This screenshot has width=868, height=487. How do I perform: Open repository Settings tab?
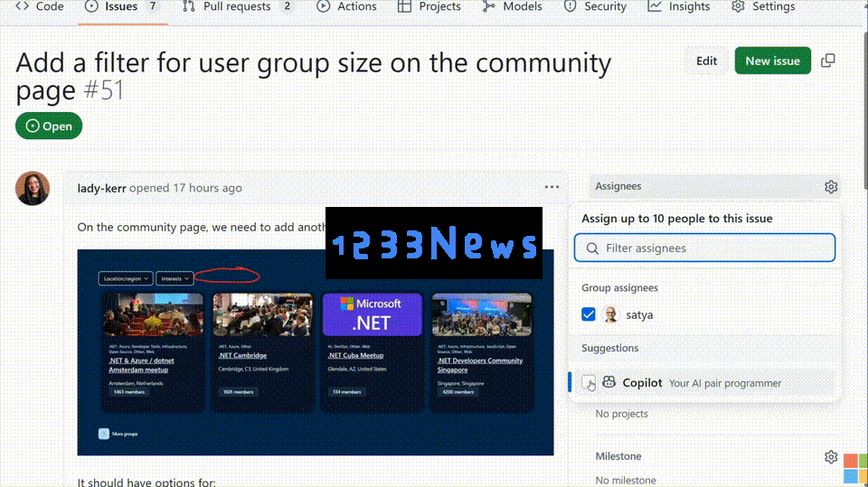[763, 6]
